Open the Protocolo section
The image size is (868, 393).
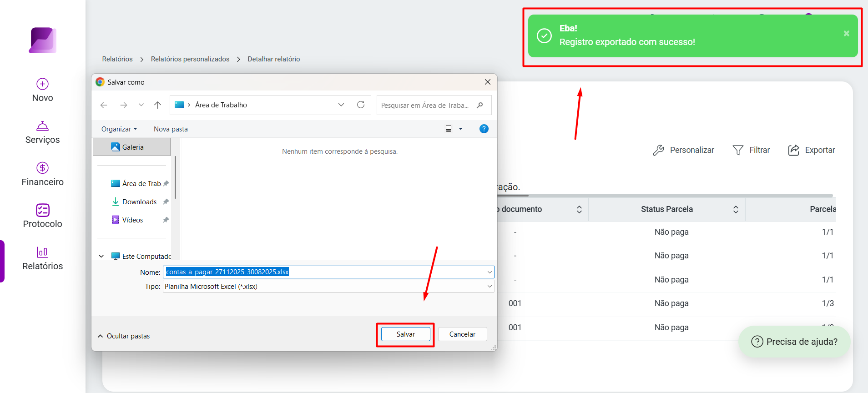point(43,216)
